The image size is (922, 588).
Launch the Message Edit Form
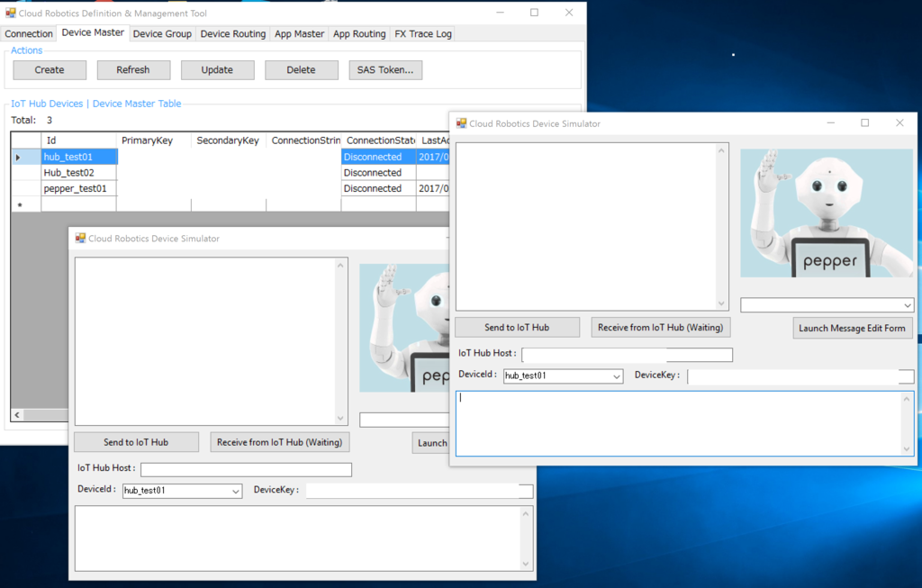pos(852,328)
